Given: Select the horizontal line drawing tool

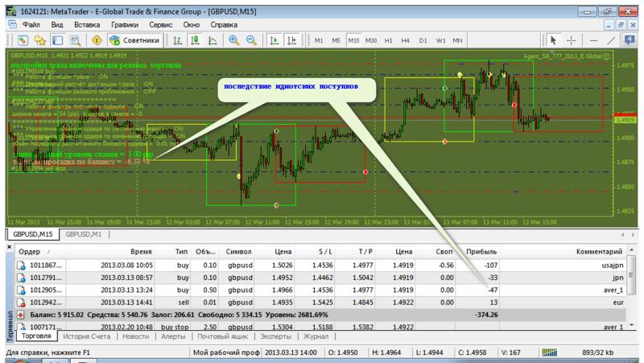Looking at the screenshot, I should coord(593,40).
